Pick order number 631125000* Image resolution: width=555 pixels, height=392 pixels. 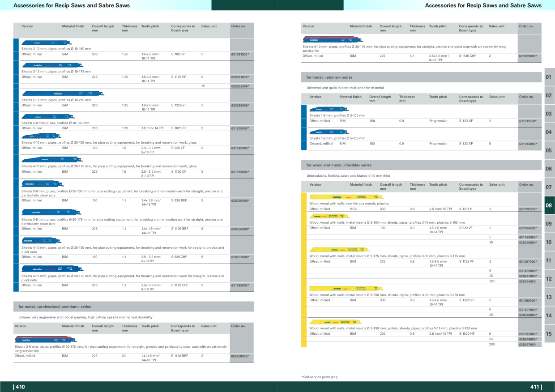[528, 209]
